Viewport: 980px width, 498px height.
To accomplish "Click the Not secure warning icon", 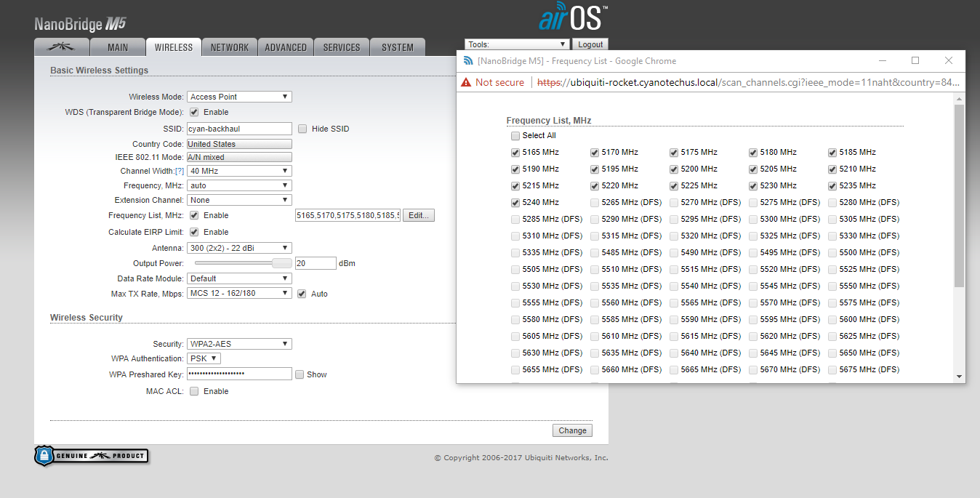I will (466, 82).
